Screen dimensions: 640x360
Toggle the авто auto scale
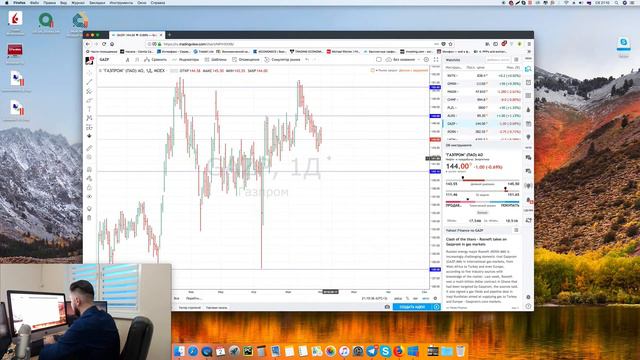pyautogui.click(x=425, y=298)
